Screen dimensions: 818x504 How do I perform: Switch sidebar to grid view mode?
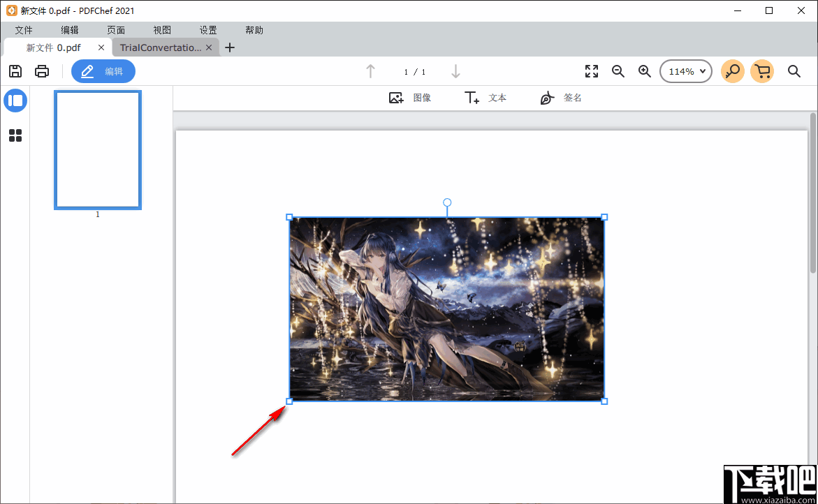click(x=15, y=135)
